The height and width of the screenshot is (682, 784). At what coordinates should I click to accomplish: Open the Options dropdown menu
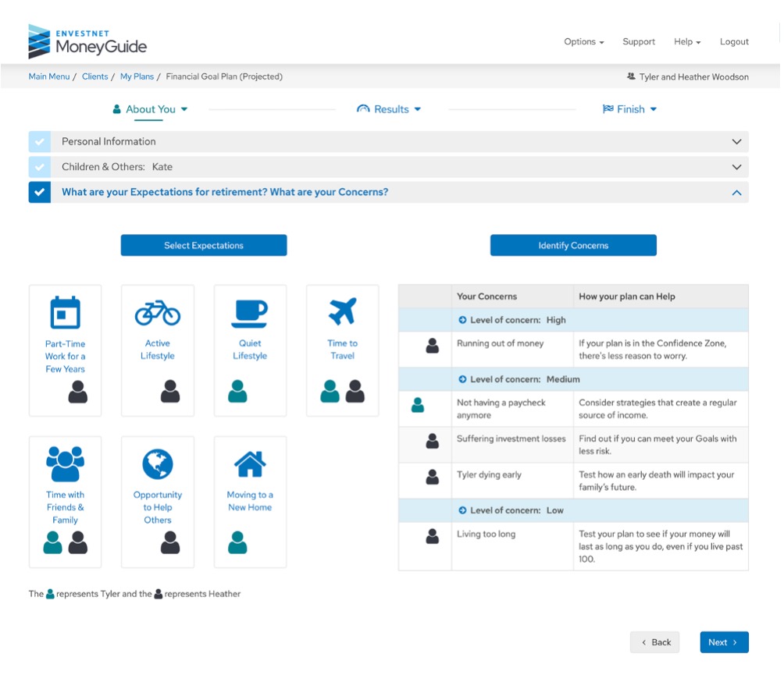(x=584, y=41)
